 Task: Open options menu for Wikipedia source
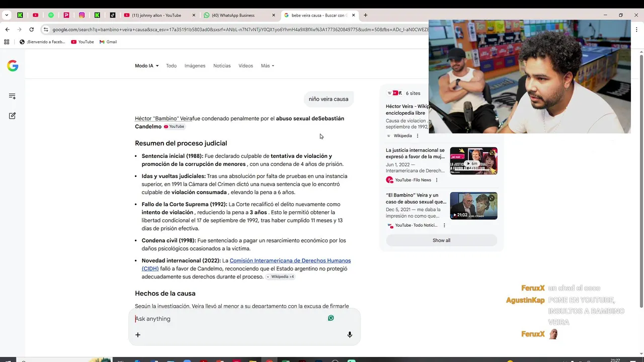(x=418, y=136)
